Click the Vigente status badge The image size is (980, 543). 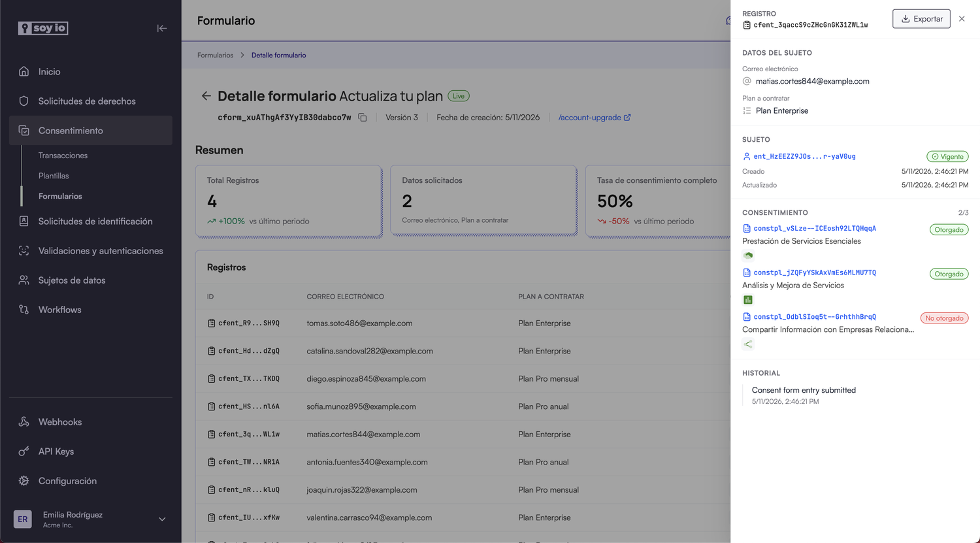(x=947, y=157)
